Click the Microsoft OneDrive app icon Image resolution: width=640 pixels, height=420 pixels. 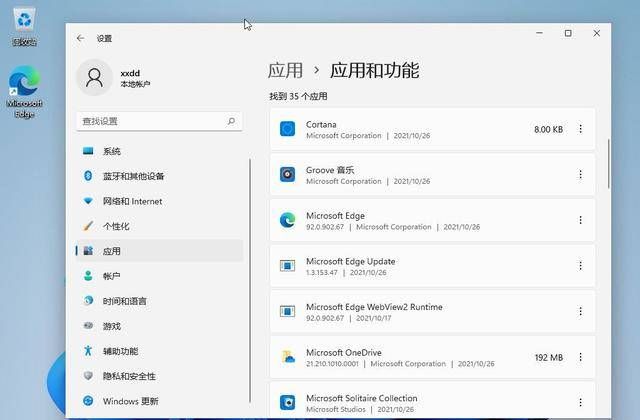point(288,357)
